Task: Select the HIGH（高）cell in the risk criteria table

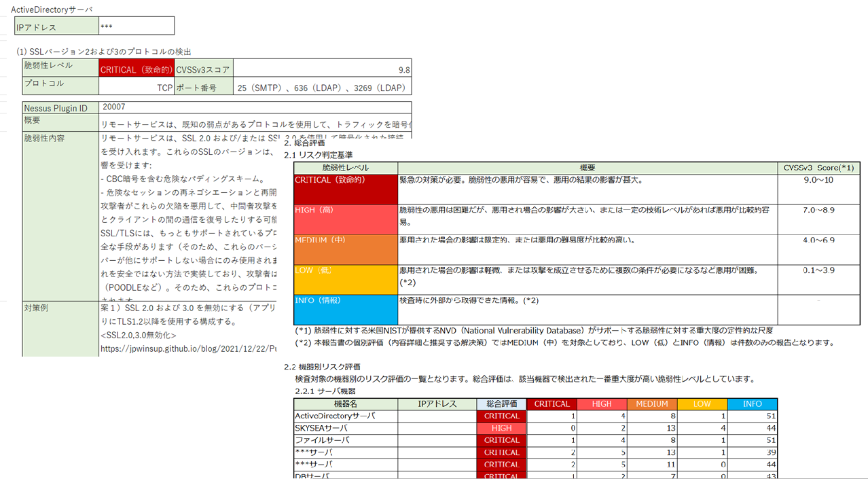Action: 346,219
